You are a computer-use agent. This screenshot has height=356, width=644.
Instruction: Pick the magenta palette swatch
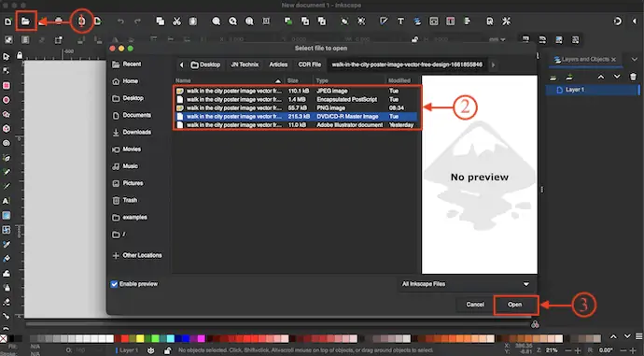pyautogui.click(x=201, y=339)
